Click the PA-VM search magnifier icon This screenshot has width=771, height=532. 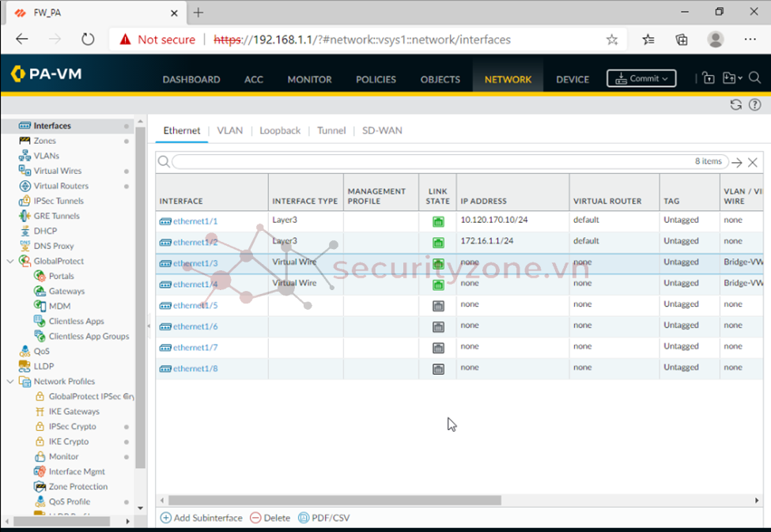click(754, 77)
